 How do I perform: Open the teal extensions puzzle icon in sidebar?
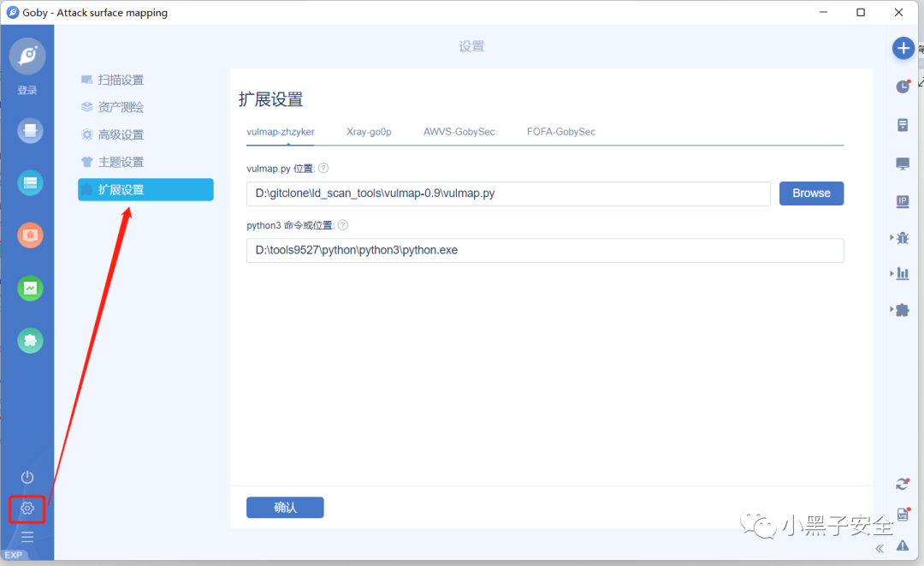30,341
